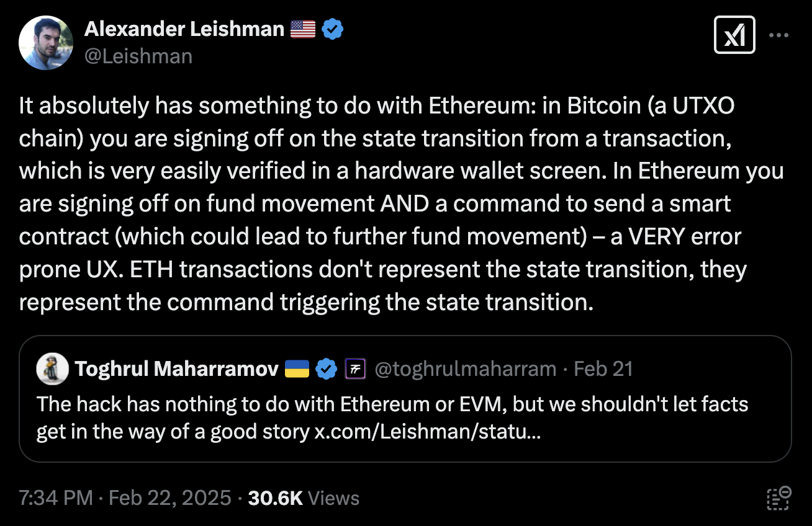Click the 7:34 PM · Feb 22, 2025 timestamp
The height and width of the screenshot is (526, 812).
click(x=125, y=498)
